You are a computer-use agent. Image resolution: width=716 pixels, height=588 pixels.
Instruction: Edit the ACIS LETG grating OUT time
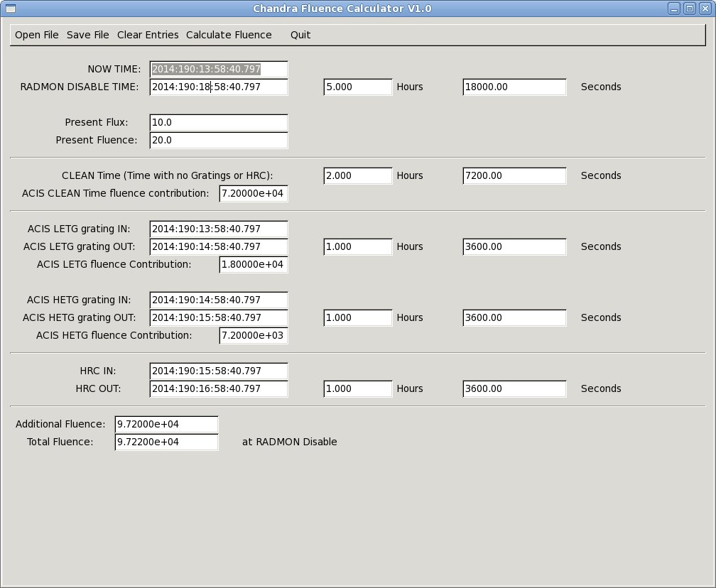[218, 246]
